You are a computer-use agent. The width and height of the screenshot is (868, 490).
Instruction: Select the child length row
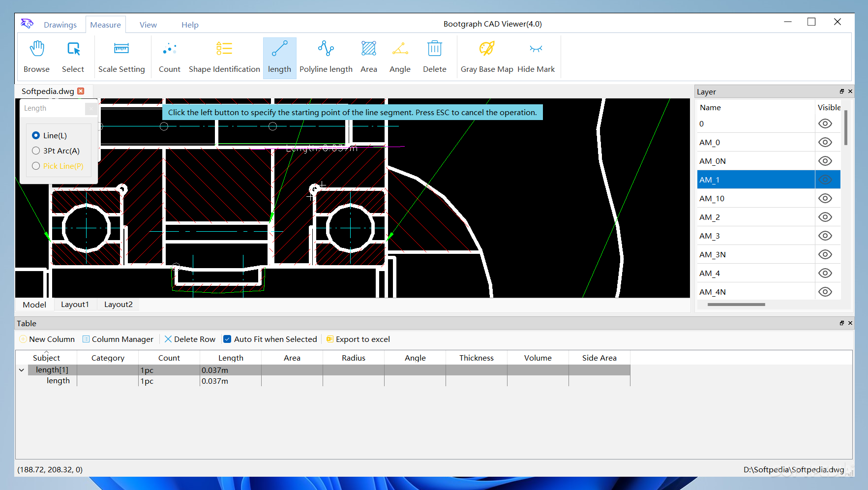[x=329, y=381]
